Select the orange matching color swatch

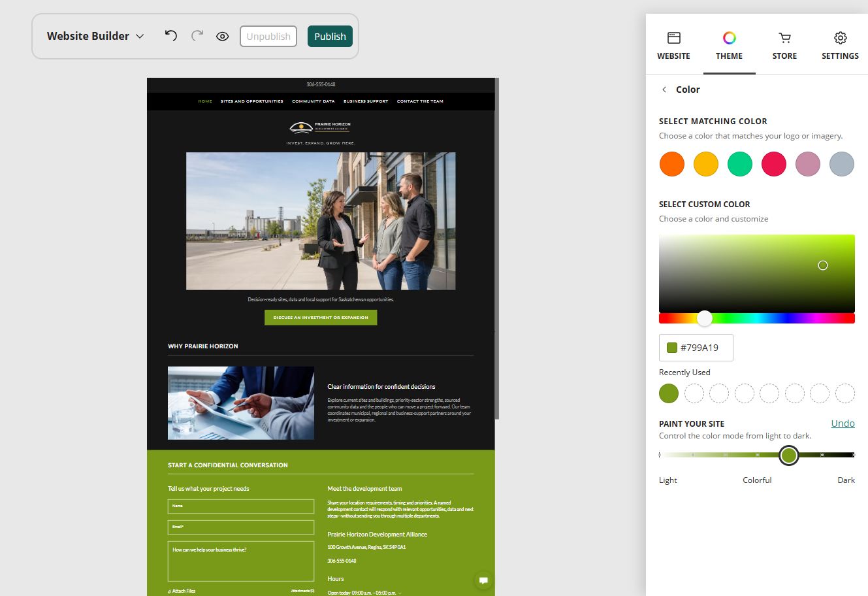(671, 164)
